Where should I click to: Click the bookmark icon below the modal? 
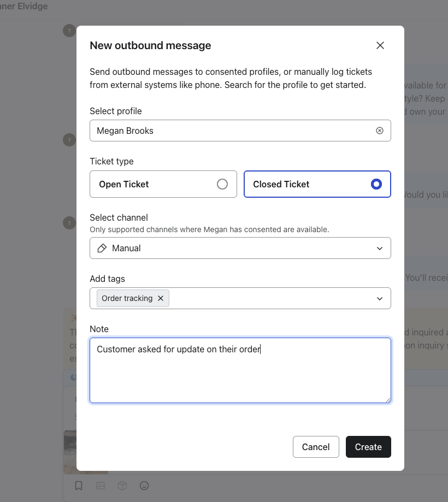pyautogui.click(x=79, y=485)
